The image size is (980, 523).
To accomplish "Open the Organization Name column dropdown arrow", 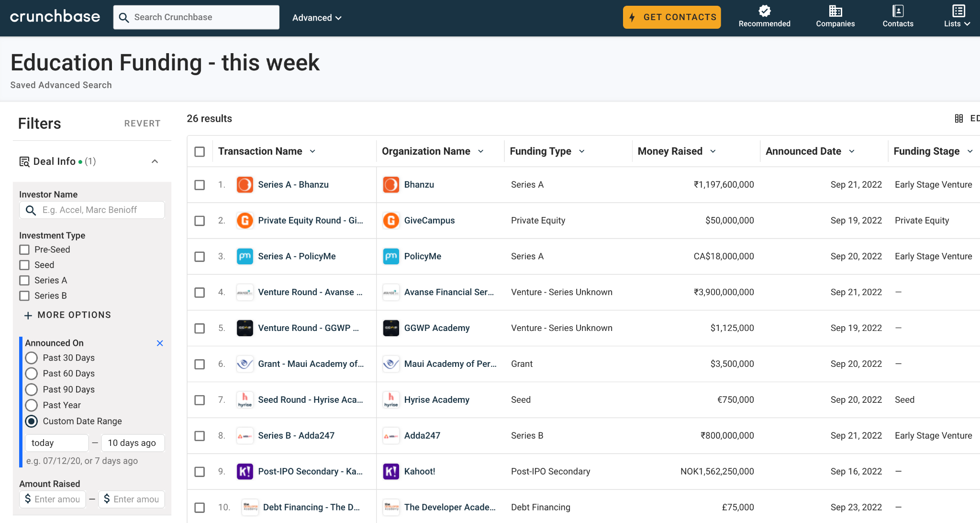I will tap(481, 151).
